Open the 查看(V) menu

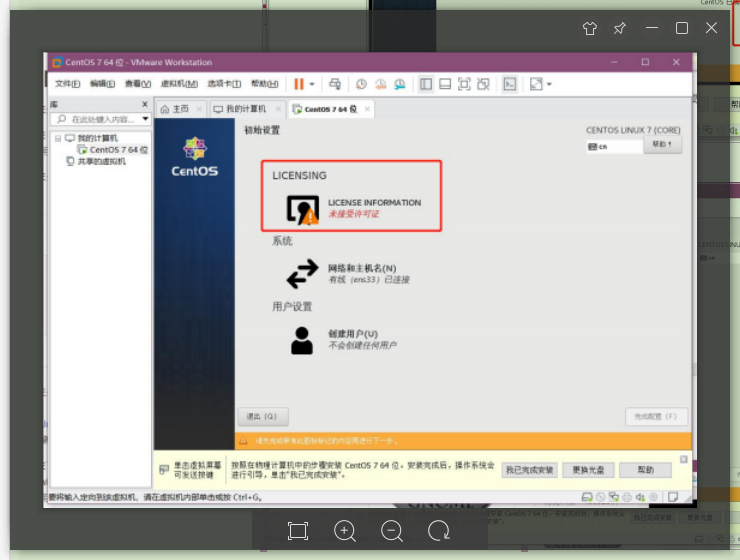tap(138, 84)
